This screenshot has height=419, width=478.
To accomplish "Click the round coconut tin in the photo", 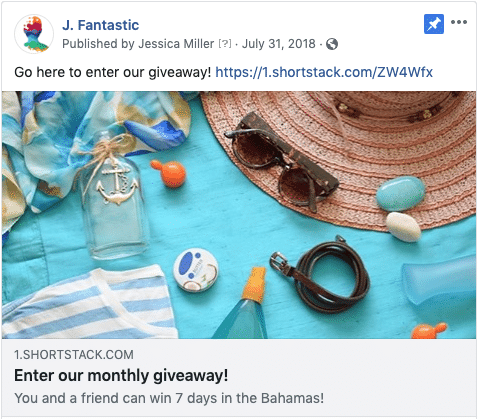I will tap(196, 270).
